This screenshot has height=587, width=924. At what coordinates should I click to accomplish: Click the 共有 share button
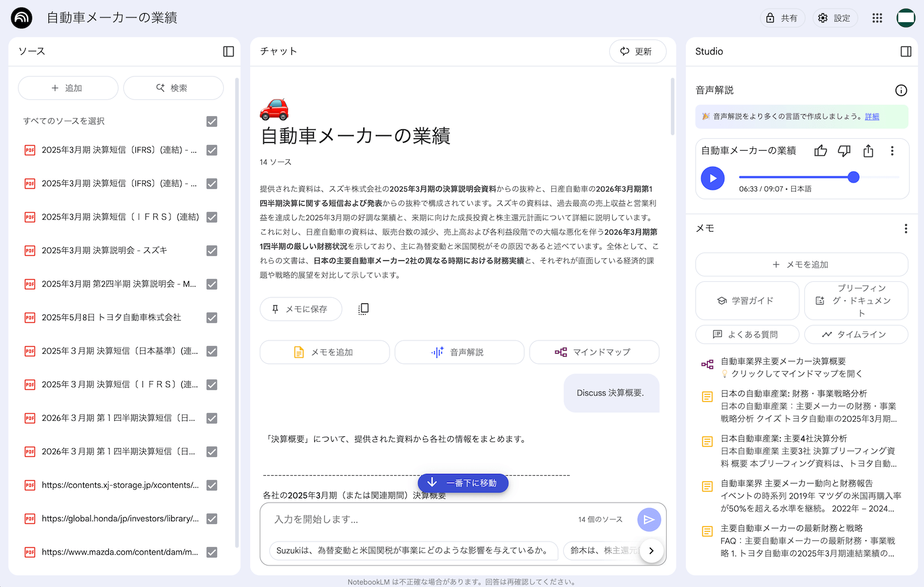coord(782,18)
